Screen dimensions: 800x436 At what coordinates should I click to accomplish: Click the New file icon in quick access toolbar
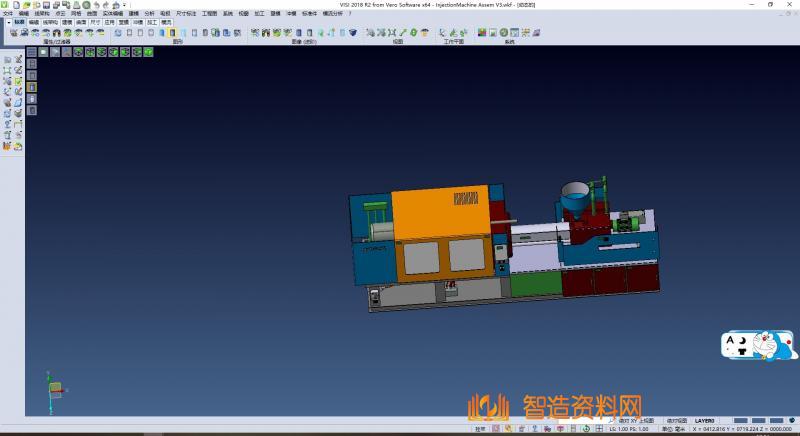(x=17, y=5)
